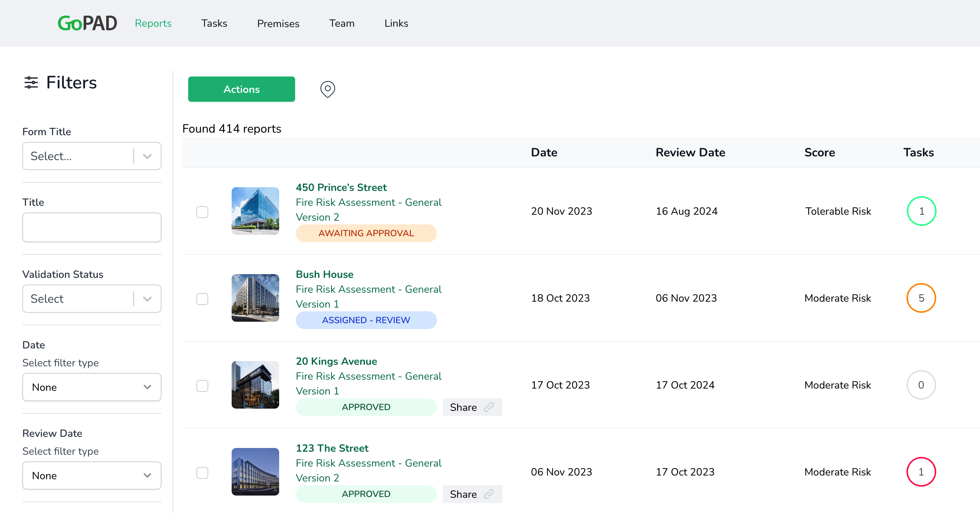
Task: Click the ASSIGNED - REVIEW status badge
Action: point(366,320)
